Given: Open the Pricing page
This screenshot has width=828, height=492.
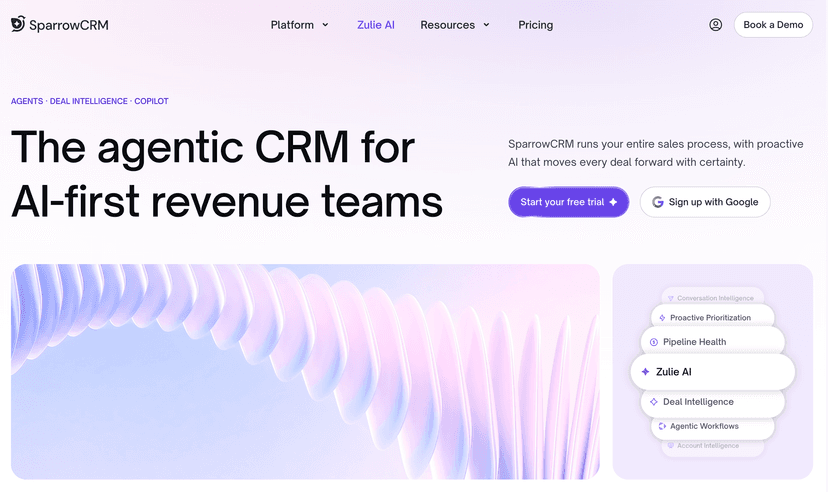Looking at the screenshot, I should click(535, 25).
